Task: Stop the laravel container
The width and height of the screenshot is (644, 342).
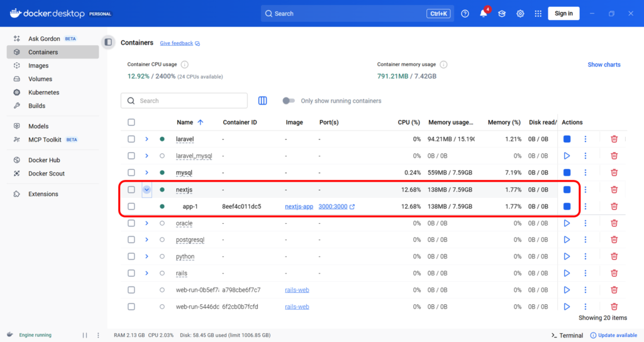Action: (567, 139)
